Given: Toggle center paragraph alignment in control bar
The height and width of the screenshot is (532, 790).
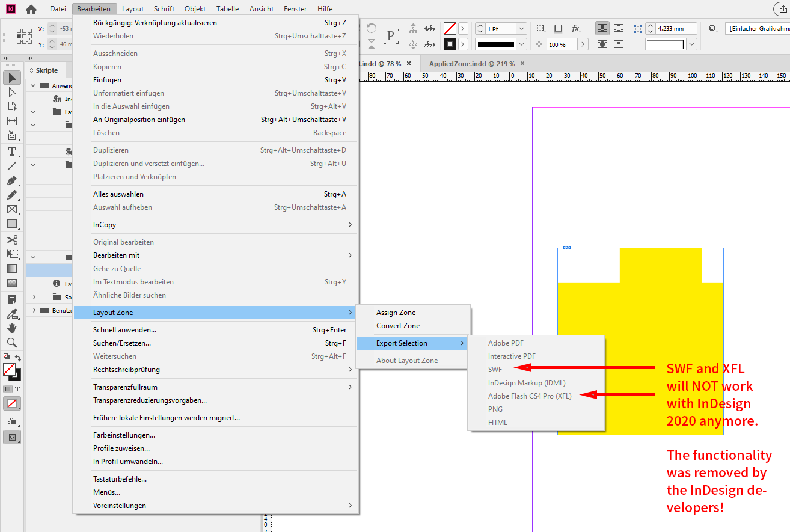Looking at the screenshot, I should coord(602,28).
